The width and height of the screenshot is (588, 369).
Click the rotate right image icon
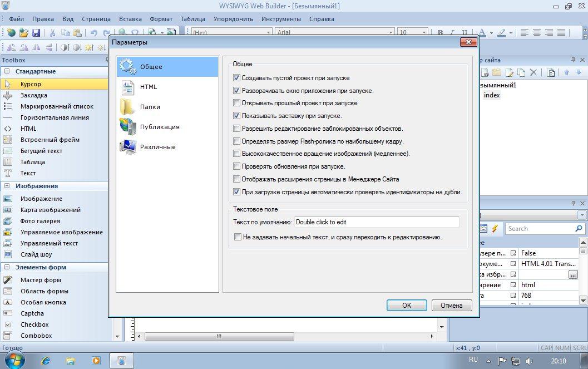(x=24, y=47)
